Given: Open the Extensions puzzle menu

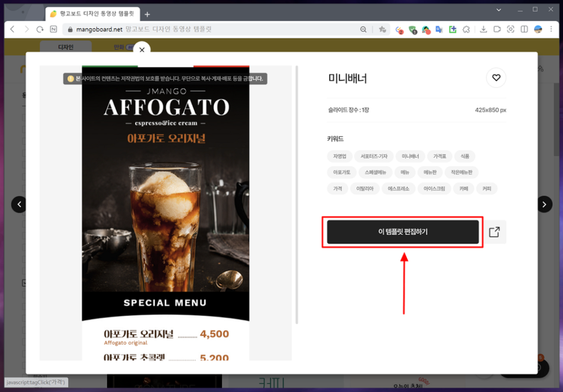Looking at the screenshot, I should click(466, 30).
